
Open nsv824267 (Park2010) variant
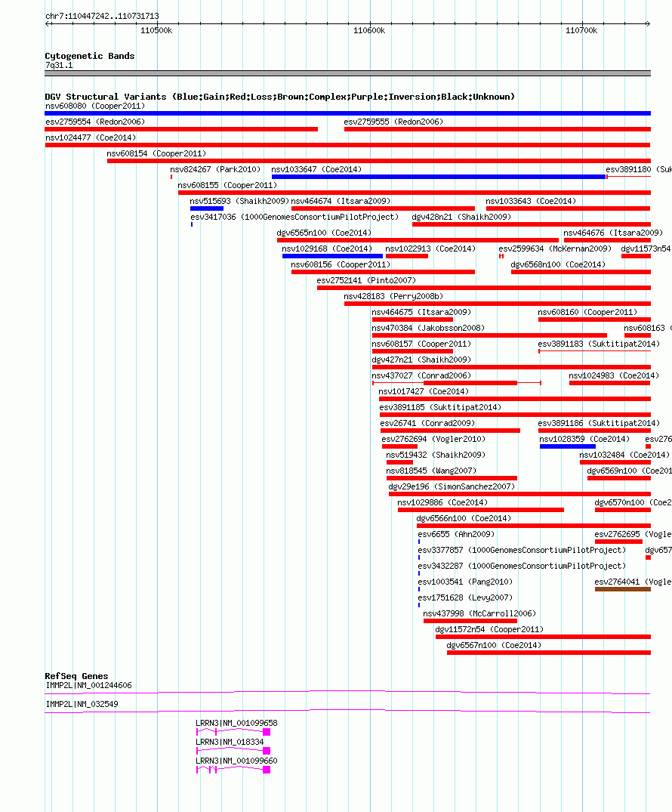[215, 169]
